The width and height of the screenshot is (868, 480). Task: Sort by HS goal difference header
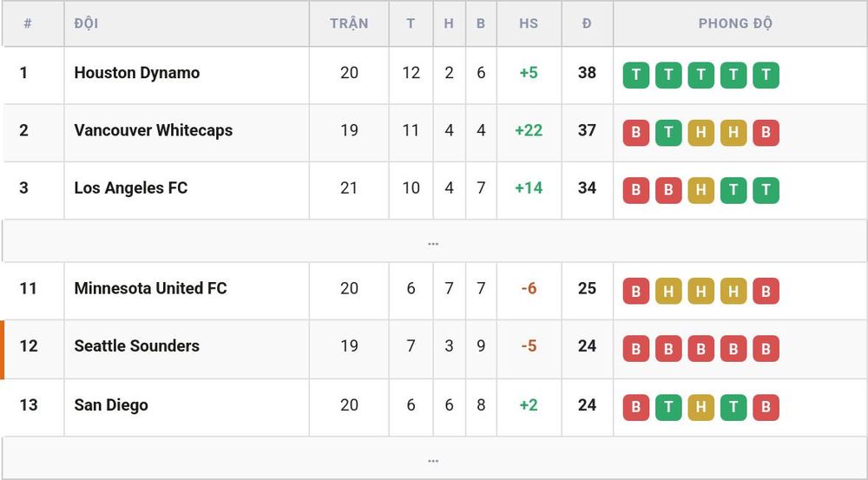(529, 23)
